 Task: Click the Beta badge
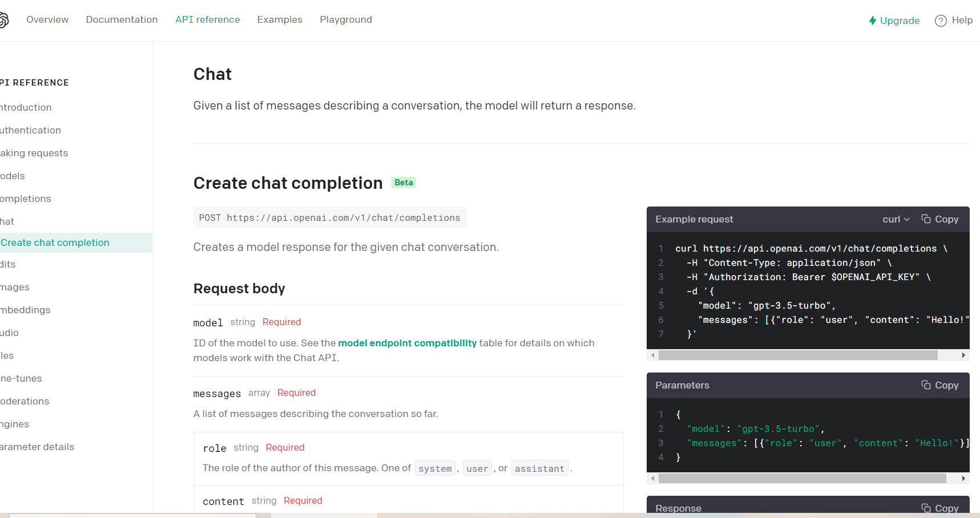[x=404, y=183]
